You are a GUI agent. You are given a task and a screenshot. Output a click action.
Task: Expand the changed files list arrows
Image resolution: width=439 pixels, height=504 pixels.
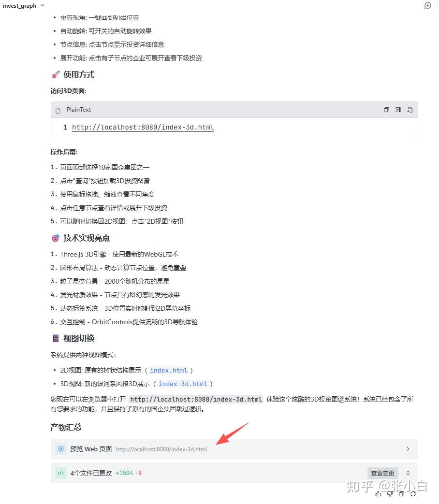point(408,473)
